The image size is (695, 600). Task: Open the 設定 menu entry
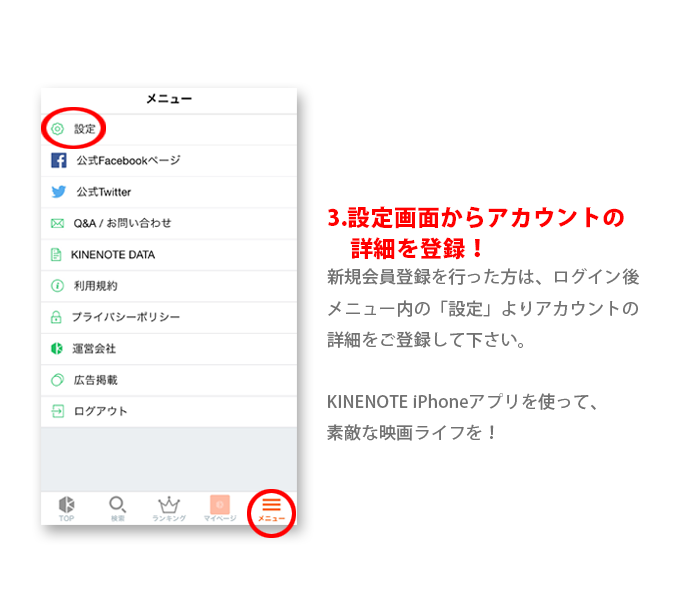[169, 129]
